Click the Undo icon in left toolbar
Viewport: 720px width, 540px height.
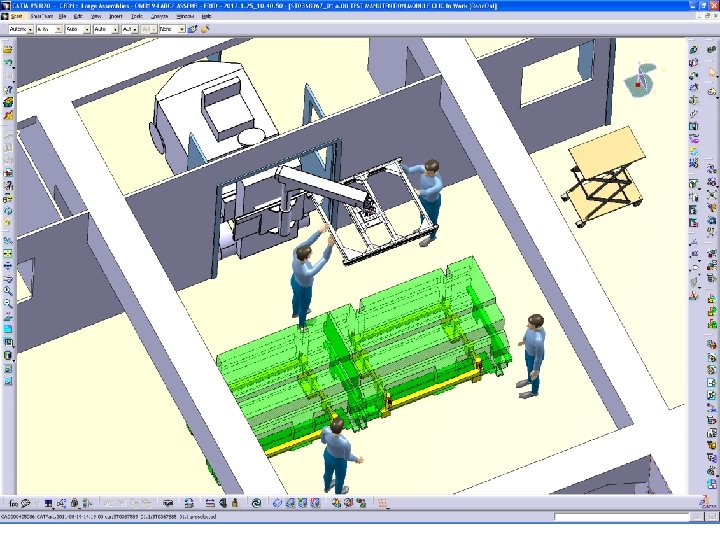tap(8, 63)
